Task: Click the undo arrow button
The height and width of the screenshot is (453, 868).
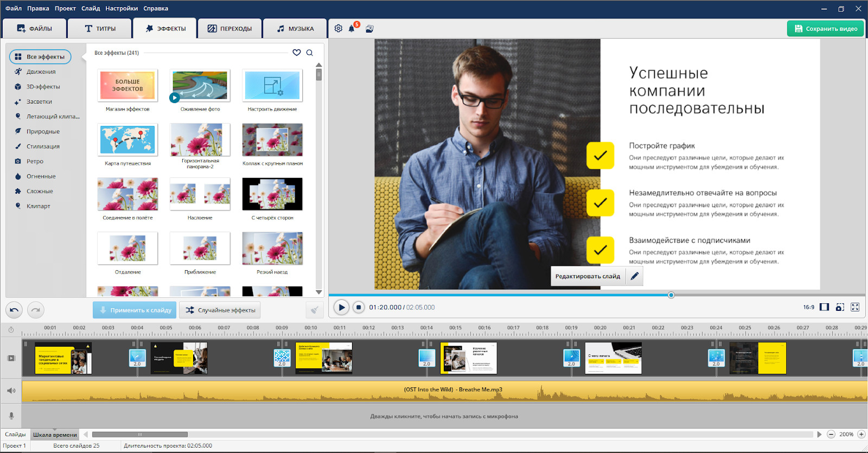Action: point(14,310)
